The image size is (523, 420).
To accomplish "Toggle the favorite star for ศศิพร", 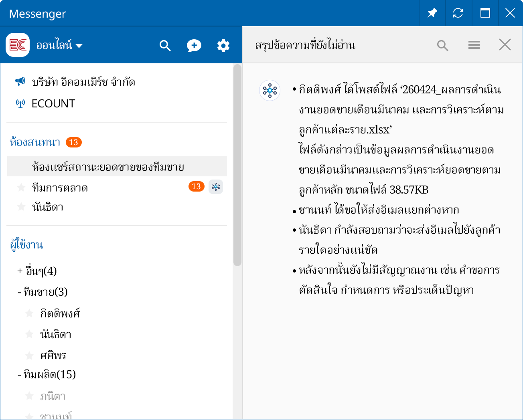I will [29, 355].
